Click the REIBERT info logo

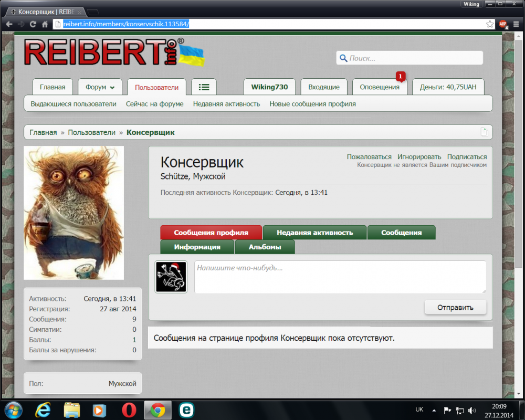click(x=114, y=52)
